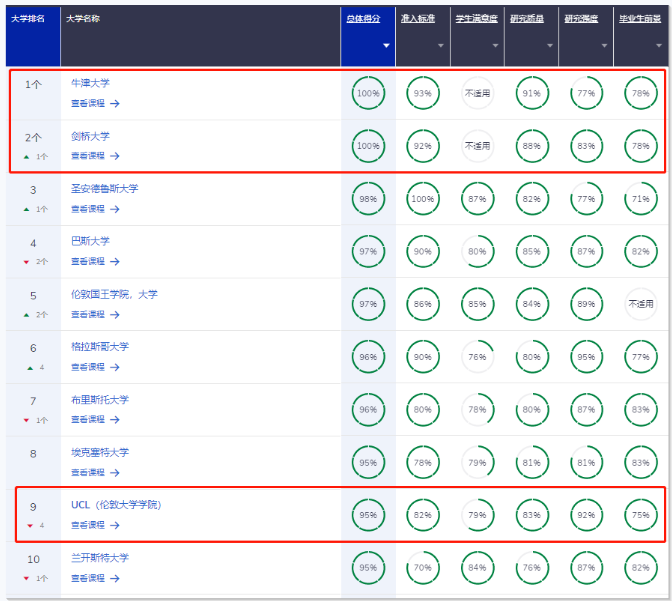The height and width of the screenshot is (601, 672).
Task: Click green up arrow under rank 6
Action: pos(30,368)
